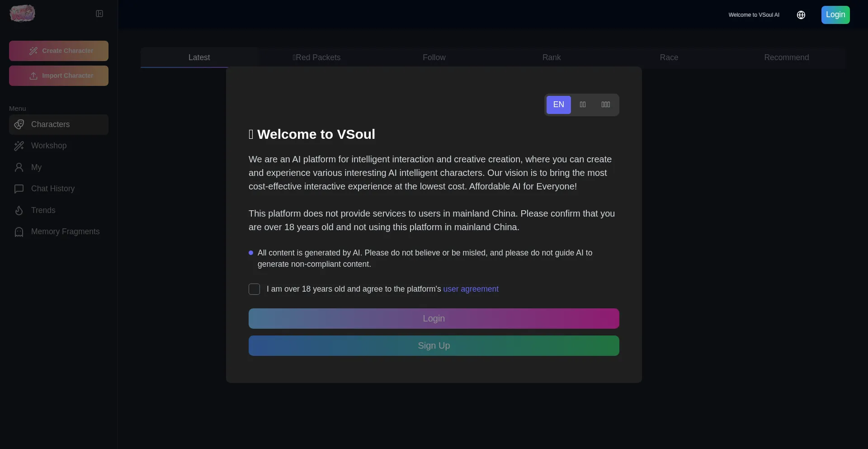Open the user agreement link
Screen dimensions: 868x449
471,289
